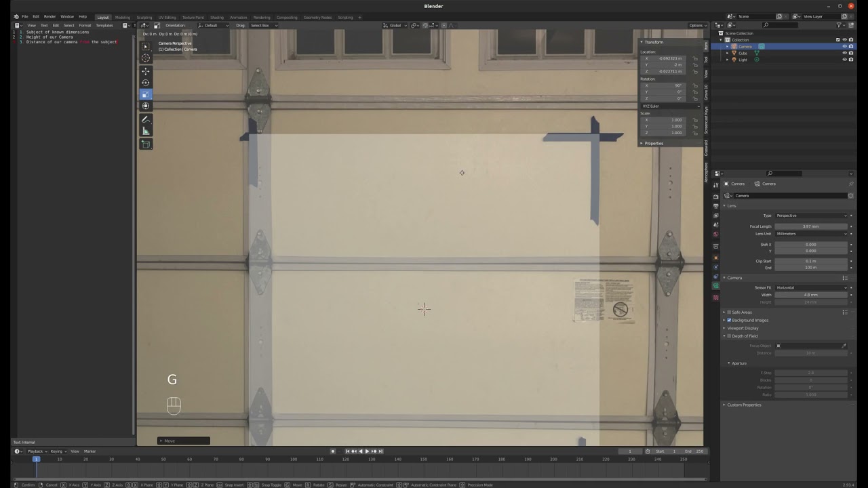Select the Move tool in viewport toolbar
This screenshot has width=868, height=488.
click(x=146, y=70)
